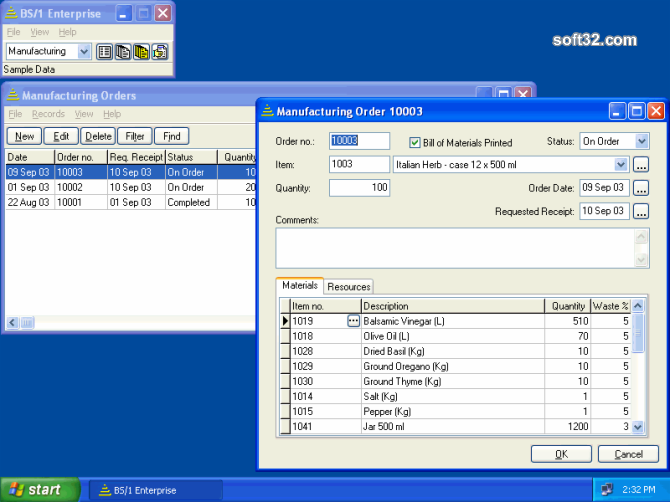The width and height of the screenshot is (670, 502).
Task: Click the Description column header in materials grid
Action: tap(453, 306)
